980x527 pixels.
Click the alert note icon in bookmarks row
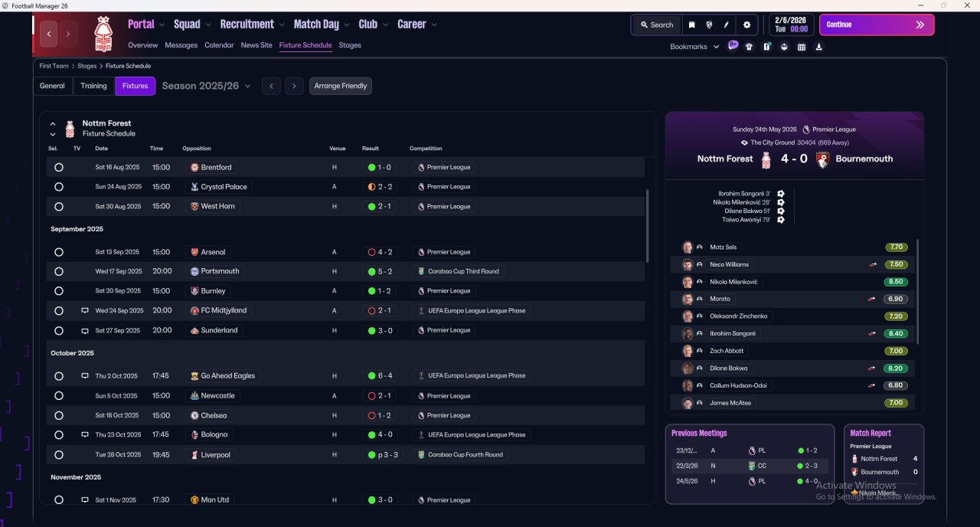click(766, 47)
